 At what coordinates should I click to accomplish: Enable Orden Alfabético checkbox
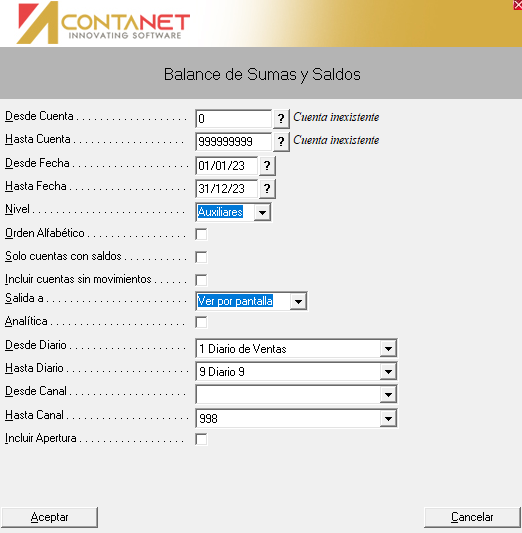201,234
